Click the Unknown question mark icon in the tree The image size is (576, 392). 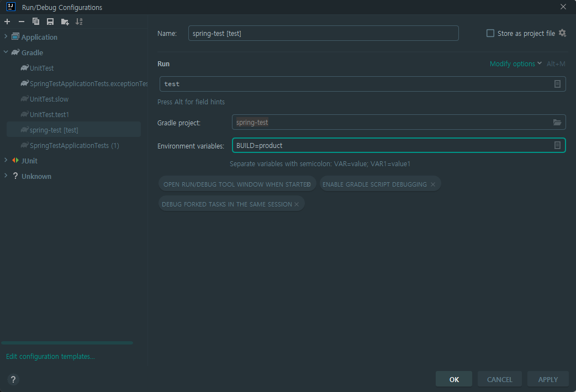15,176
